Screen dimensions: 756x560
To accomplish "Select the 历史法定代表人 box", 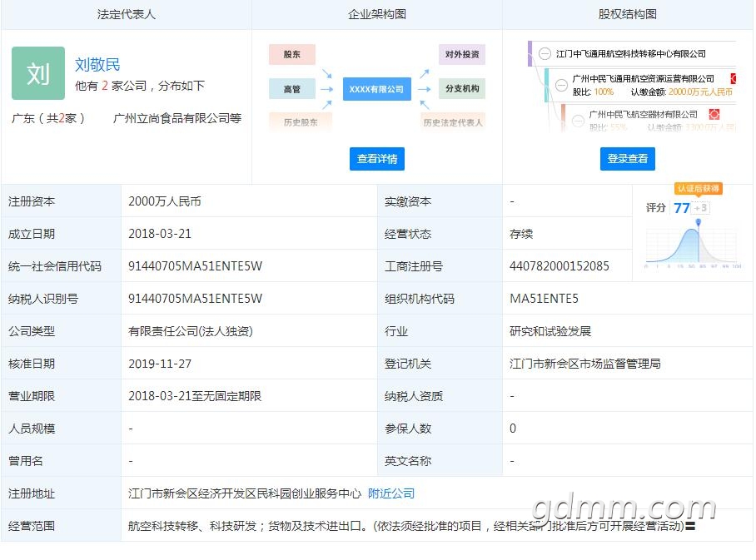I will click(x=453, y=122).
